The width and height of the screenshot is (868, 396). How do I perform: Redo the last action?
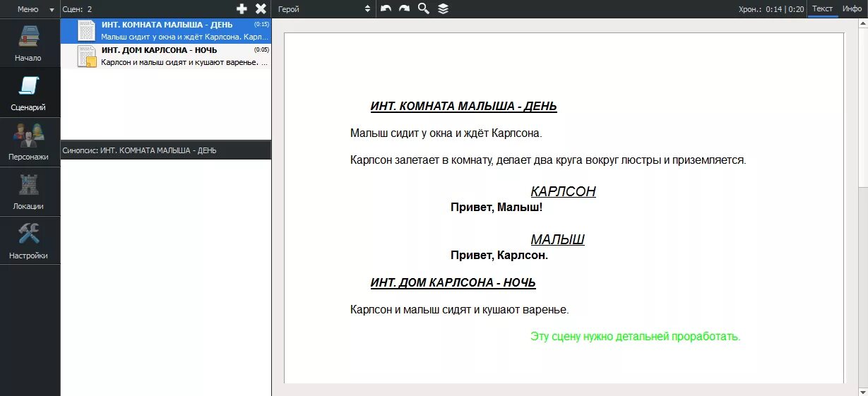[x=404, y=8]
